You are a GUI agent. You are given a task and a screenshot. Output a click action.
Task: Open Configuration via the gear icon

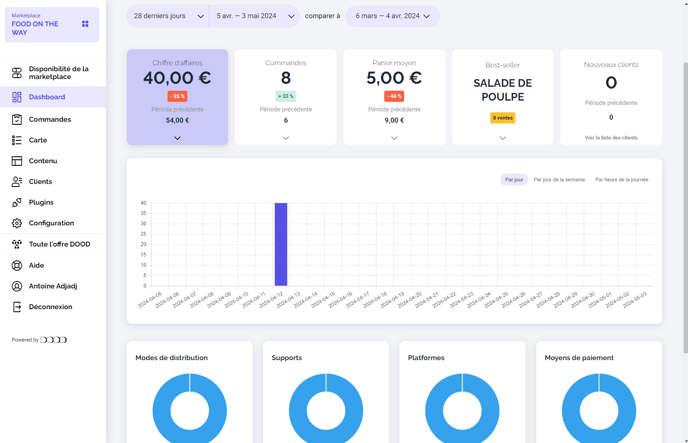(x=17, y=223)
